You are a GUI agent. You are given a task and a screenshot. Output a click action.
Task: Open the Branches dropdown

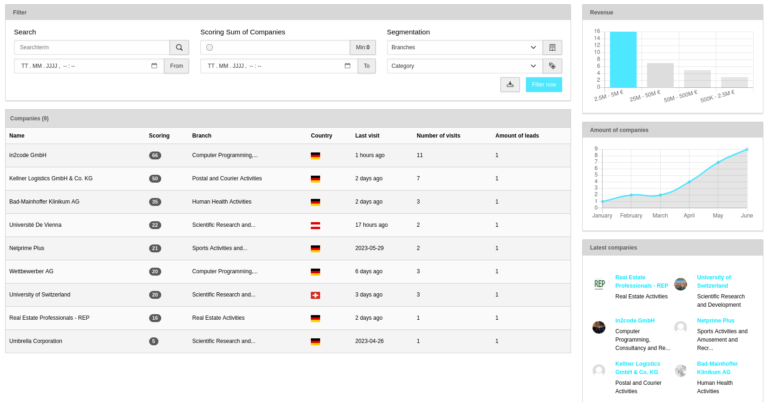pos(464,47)
